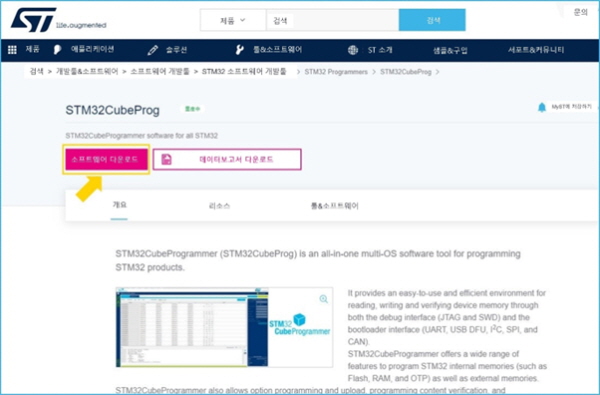Click the 검색 search input field
The image size is (600, 395).
(x=332, y=20)
